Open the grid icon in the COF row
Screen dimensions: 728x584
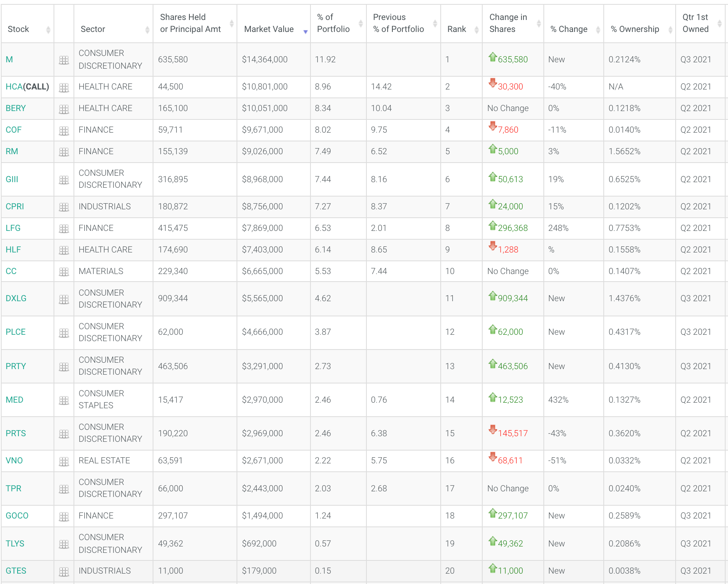click(x=64, y=131)
